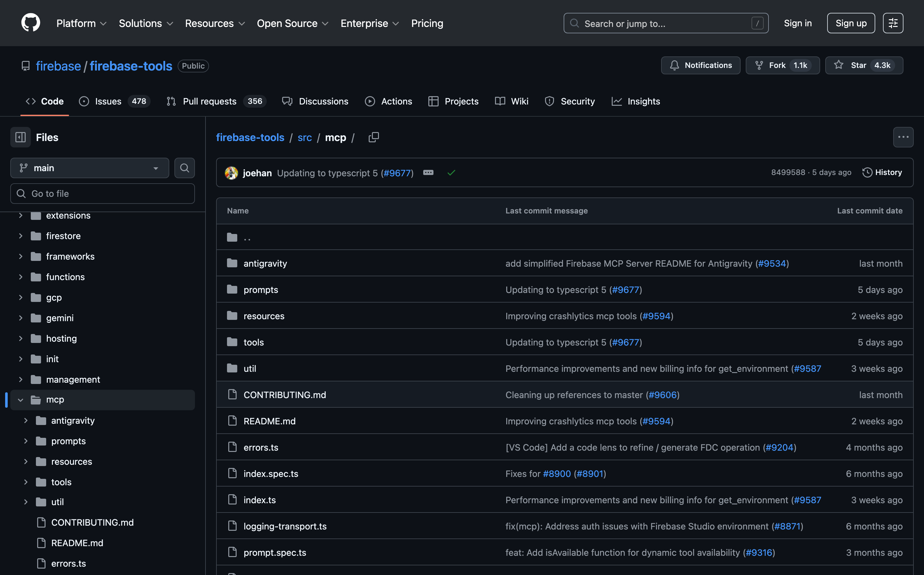The width and height of the screenshot is (924, 575).
Task: Open commit message ellipsis details
Action: [428, 173]
